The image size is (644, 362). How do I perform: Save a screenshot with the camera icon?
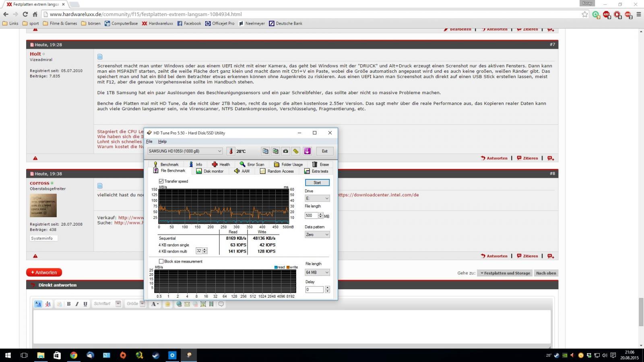point(286,151)
